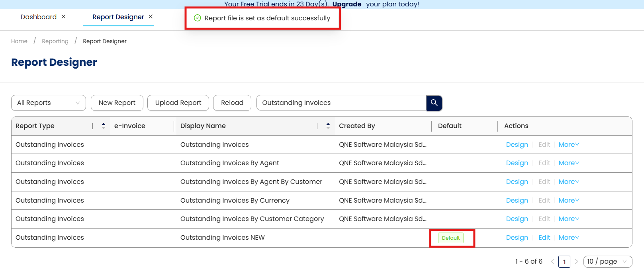
Task: Sort by Report Type column arrows
Action: [x=103, y=126]
